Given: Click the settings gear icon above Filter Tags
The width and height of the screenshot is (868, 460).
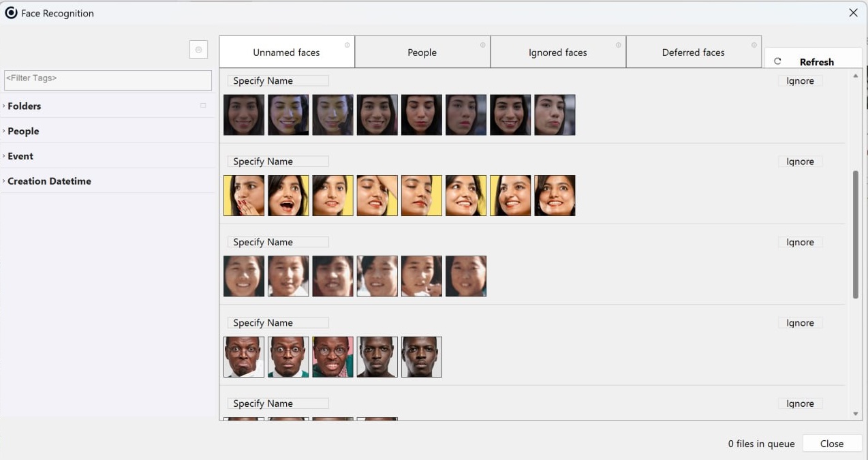Looking at the screenshot, I should (x=198, y=50).
